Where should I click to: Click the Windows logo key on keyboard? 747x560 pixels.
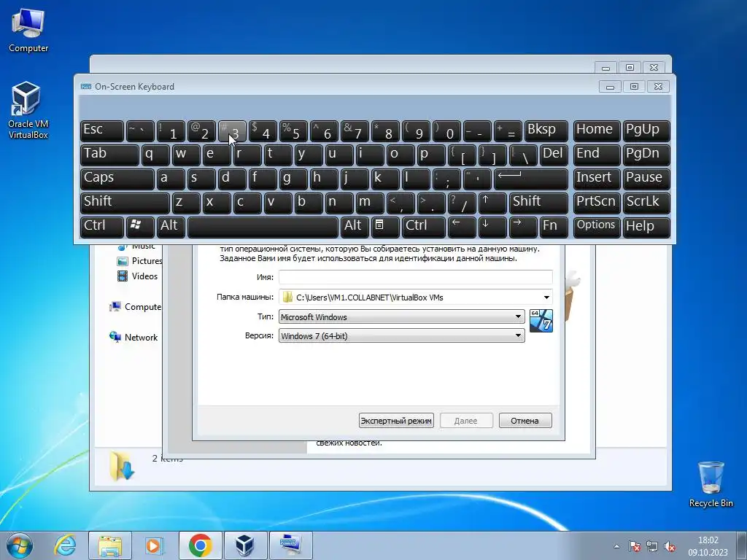[x=140, y=227]
